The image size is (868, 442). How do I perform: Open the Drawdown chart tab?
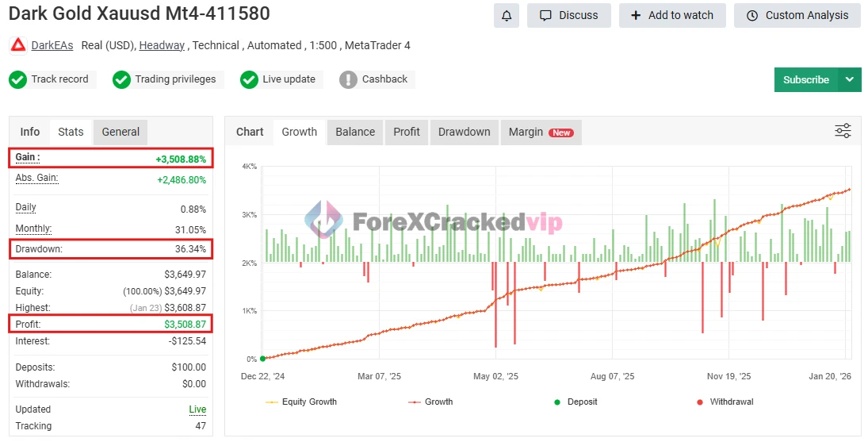pyautogui.click(x=464, y=132)
